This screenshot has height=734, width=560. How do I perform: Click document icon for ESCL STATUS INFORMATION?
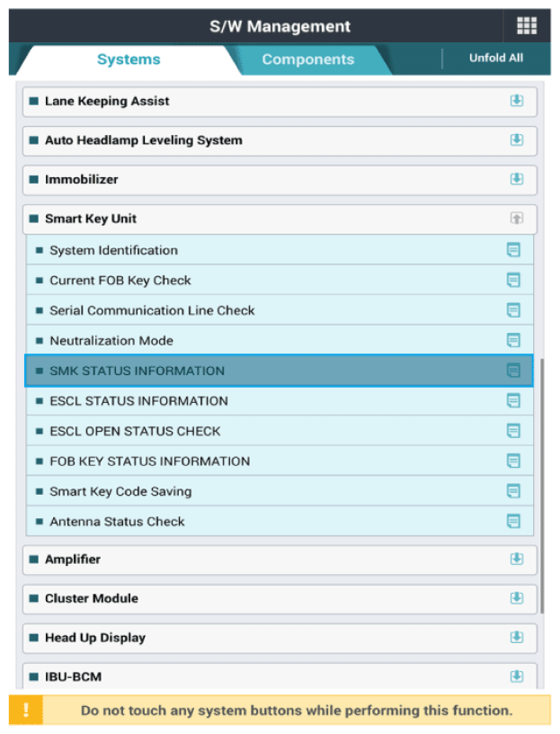click(x=513, y=401)
